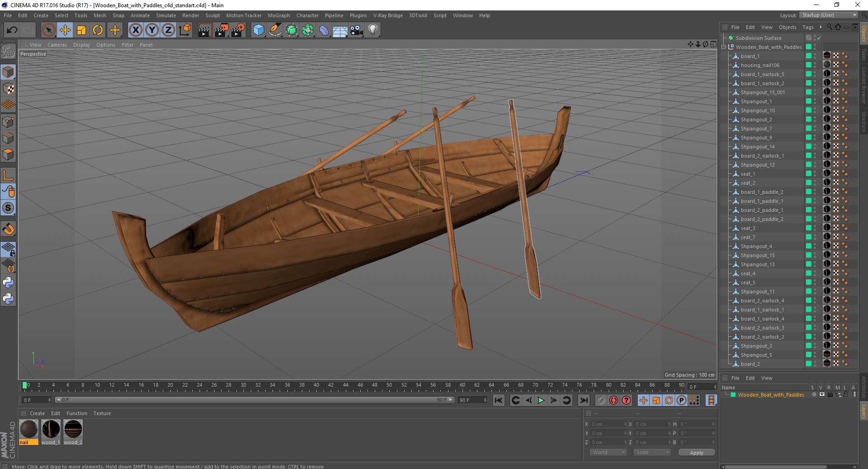Collapse the Wooden_Boat_with_Paddles object tree
This screenshot has height=469, width=868.
click(724, 47)
